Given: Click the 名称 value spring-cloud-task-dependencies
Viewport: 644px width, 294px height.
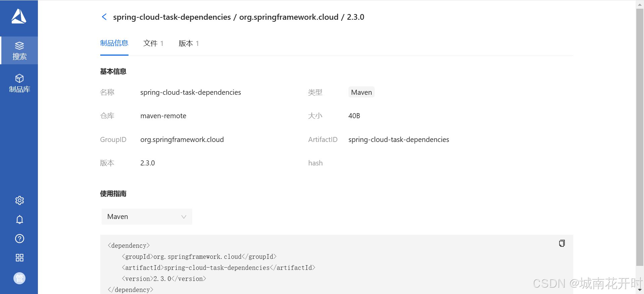Looking at the screenshot, I should tap(191, 92).
